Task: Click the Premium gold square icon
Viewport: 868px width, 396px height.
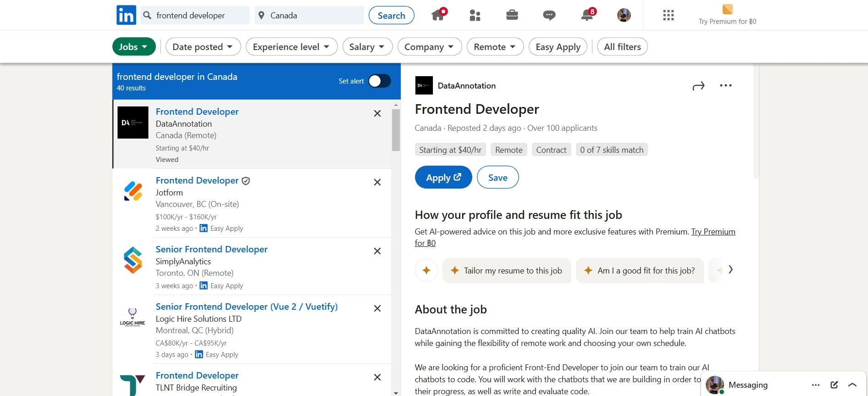Action: (728, 9)
